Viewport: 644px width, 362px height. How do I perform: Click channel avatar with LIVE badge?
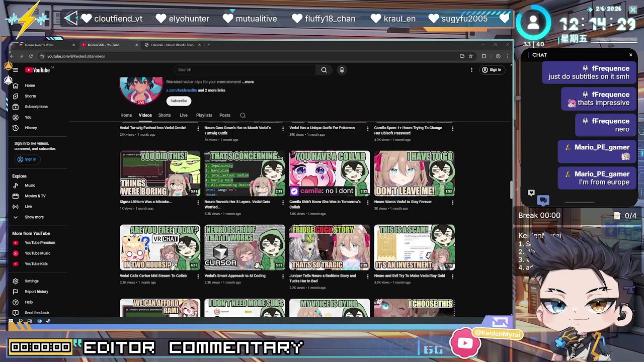point(141,91)
